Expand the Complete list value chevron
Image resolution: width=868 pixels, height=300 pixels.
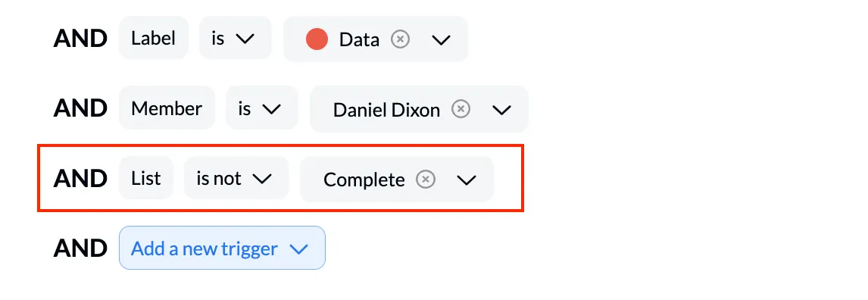click(x=467, y=180)
